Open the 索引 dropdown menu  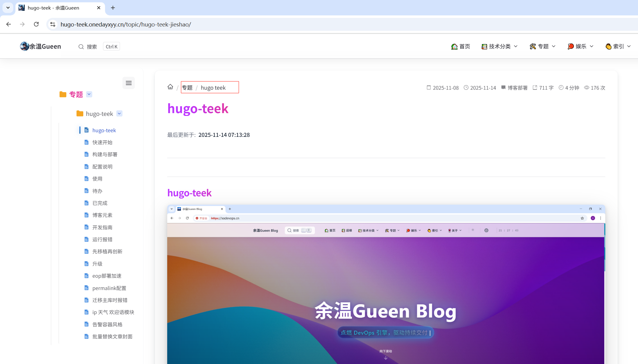(x=618, y=46)
